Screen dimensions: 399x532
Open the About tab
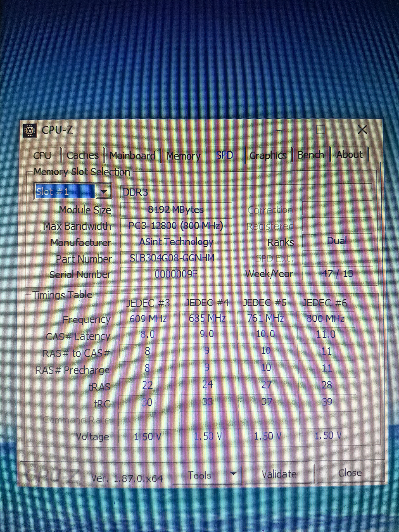[x=349, y=155]
